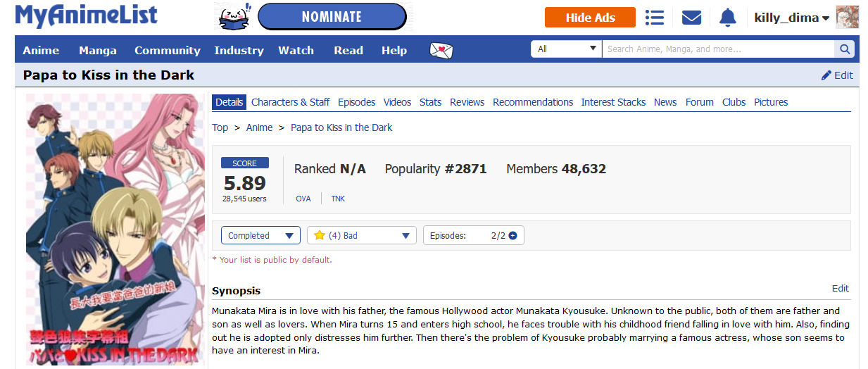Click the TNK studio link
Screen dimensions: 868x369
pyautogui.click(x=338, y=199)
